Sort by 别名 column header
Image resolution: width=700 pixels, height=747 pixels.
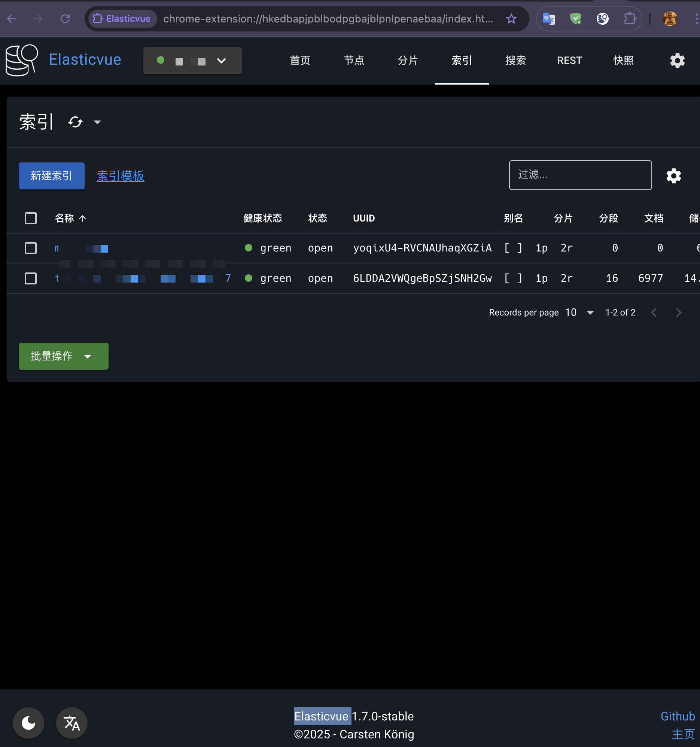click(x=513, y=218)
